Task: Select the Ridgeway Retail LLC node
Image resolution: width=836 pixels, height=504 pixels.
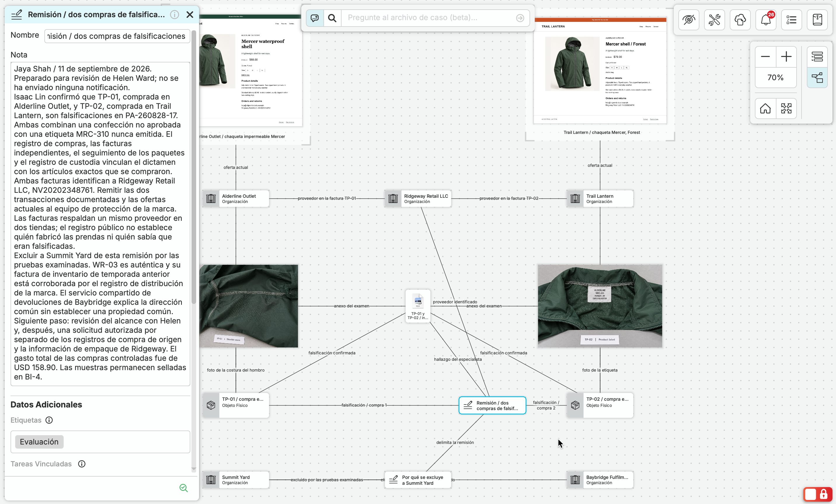Action: [418, 199]
